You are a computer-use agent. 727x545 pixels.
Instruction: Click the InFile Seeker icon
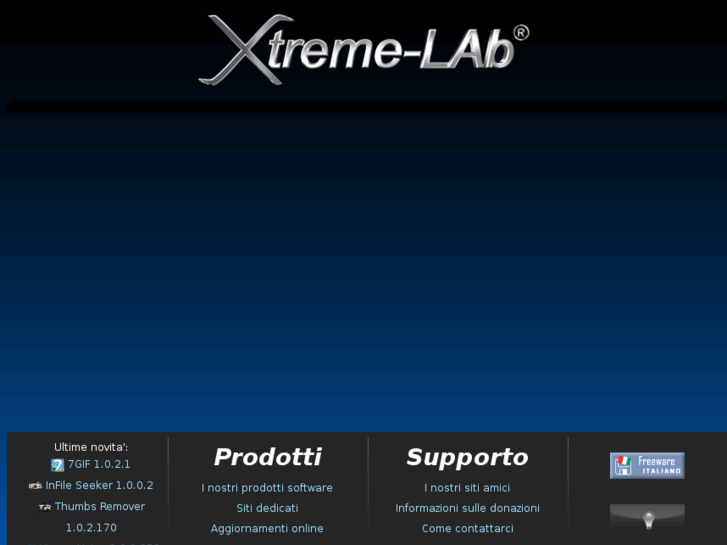(x=35, y=486)
